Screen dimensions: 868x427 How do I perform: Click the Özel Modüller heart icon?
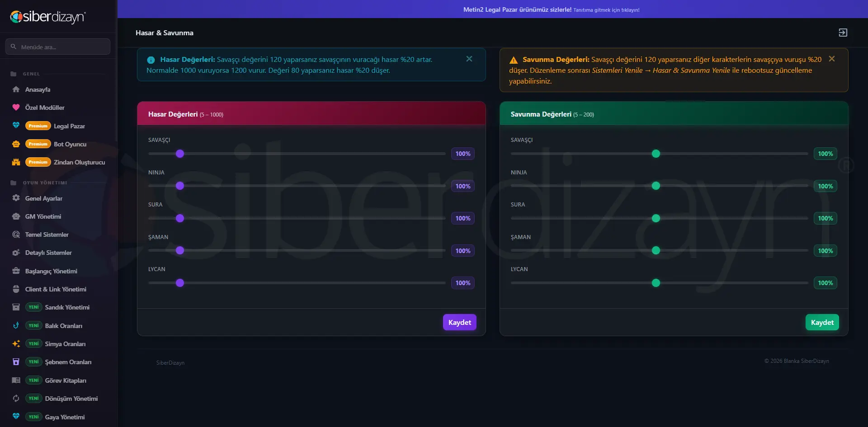(x=16, y=108)
